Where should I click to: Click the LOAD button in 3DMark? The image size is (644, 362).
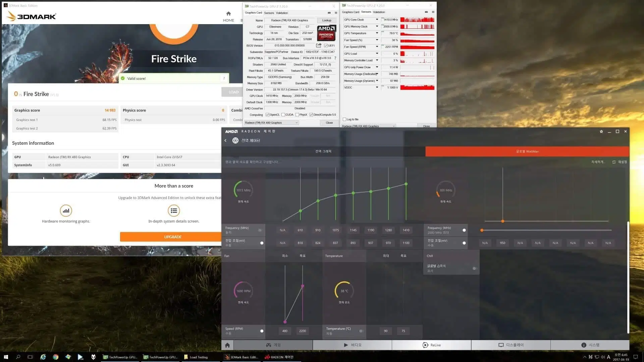[x=232, y=92]
